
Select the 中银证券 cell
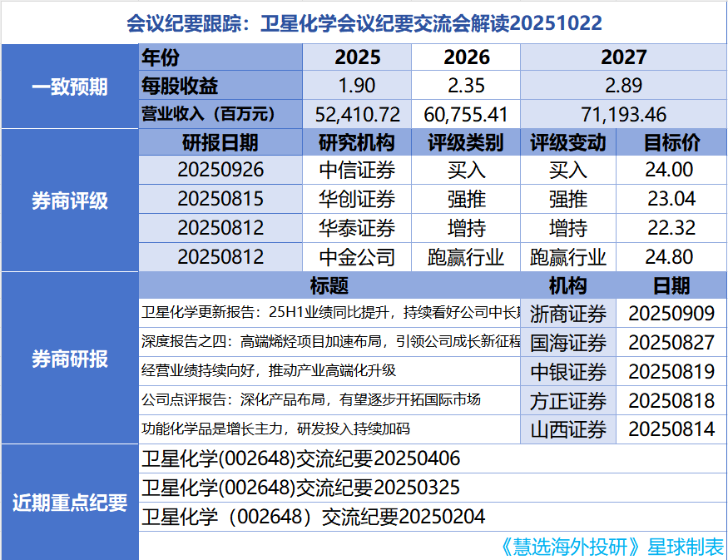568,371
